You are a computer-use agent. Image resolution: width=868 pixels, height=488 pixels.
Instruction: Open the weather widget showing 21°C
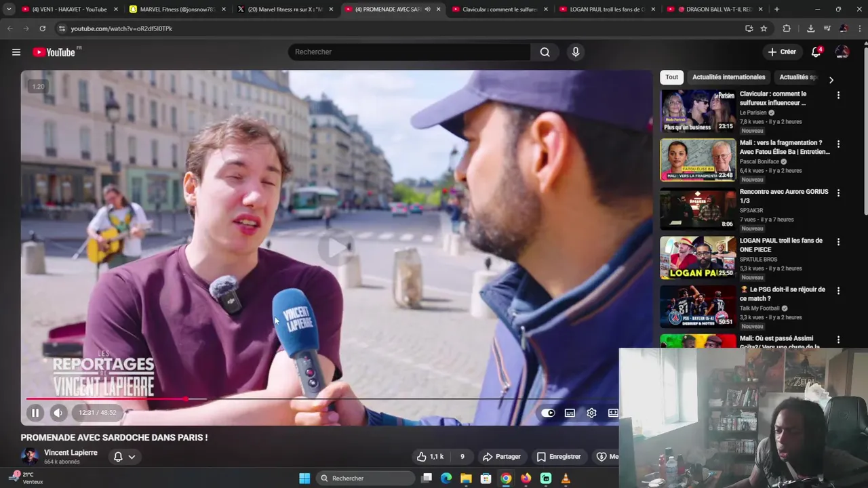[27, 478]
